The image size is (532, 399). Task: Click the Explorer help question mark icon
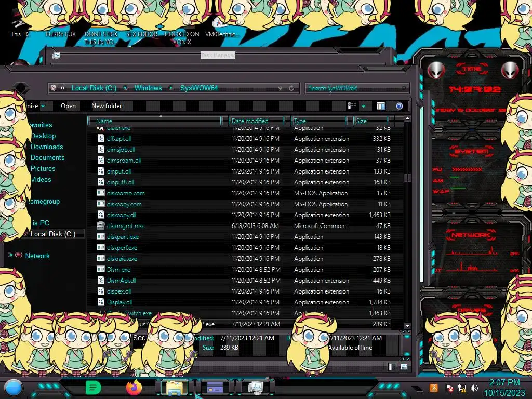click(400, 106)
